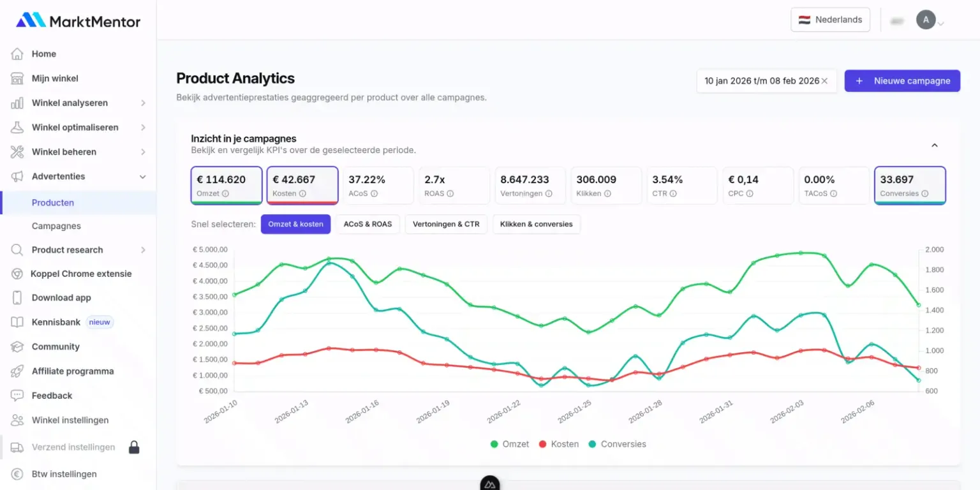Open the date range picker field
980x490 pixels.
[x=766, y=81]
